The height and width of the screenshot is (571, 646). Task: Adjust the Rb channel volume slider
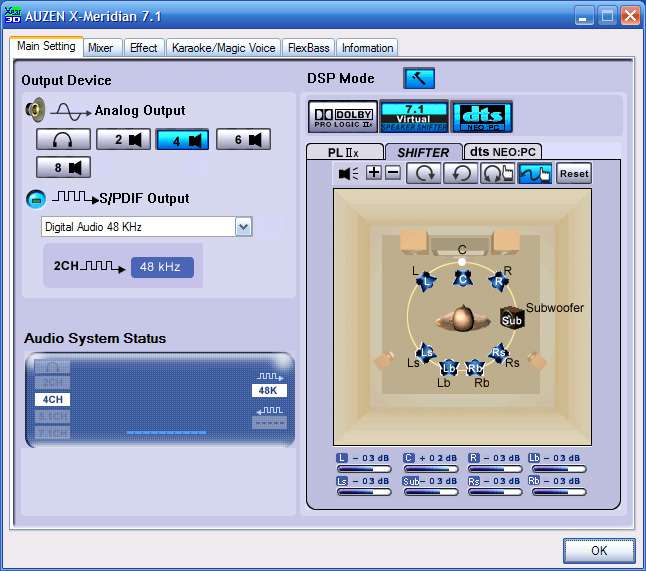tap(559, 492)
